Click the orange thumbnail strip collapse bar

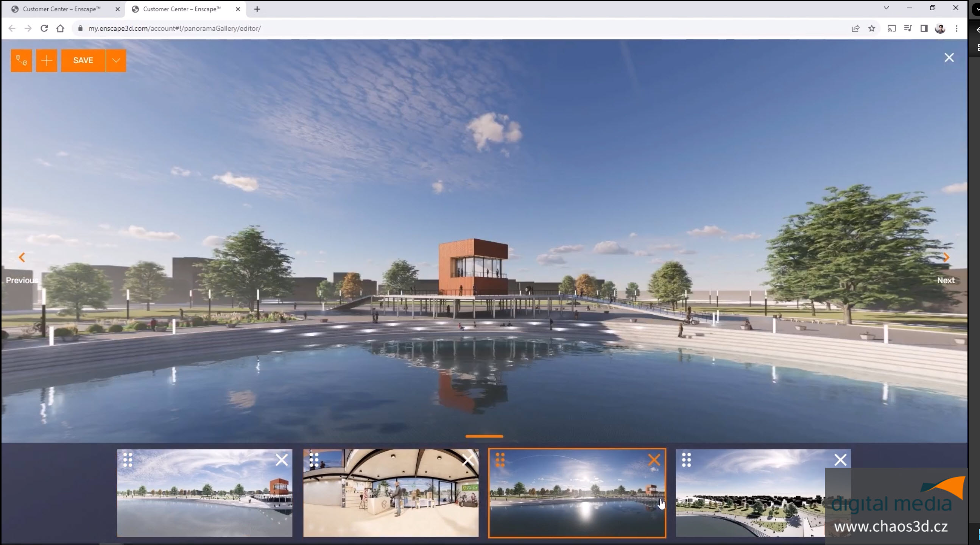pos(484,436)
